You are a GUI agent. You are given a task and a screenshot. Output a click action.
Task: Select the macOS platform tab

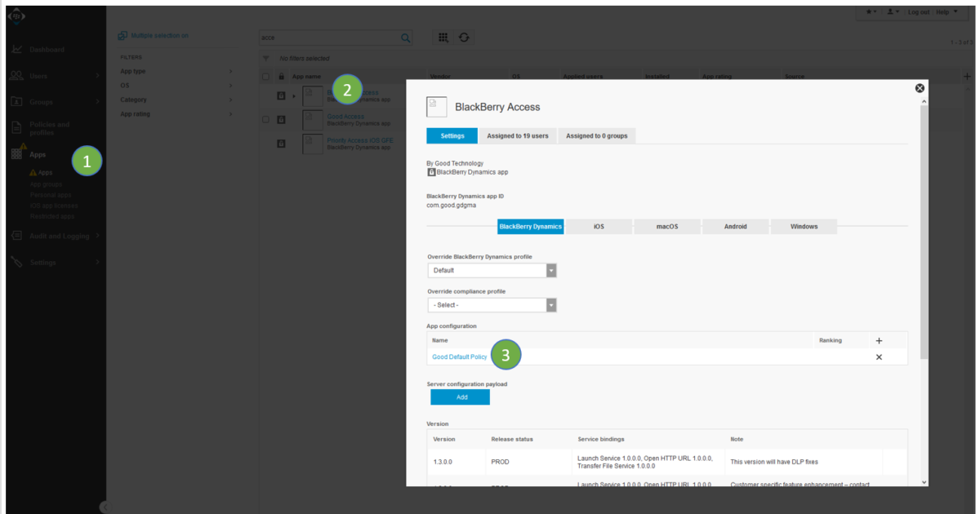click(x=667, y=226)
